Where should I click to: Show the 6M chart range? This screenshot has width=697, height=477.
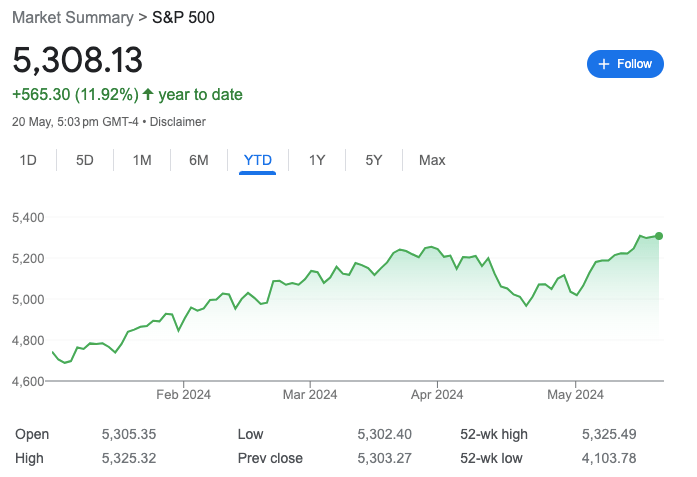pos(199,160)
